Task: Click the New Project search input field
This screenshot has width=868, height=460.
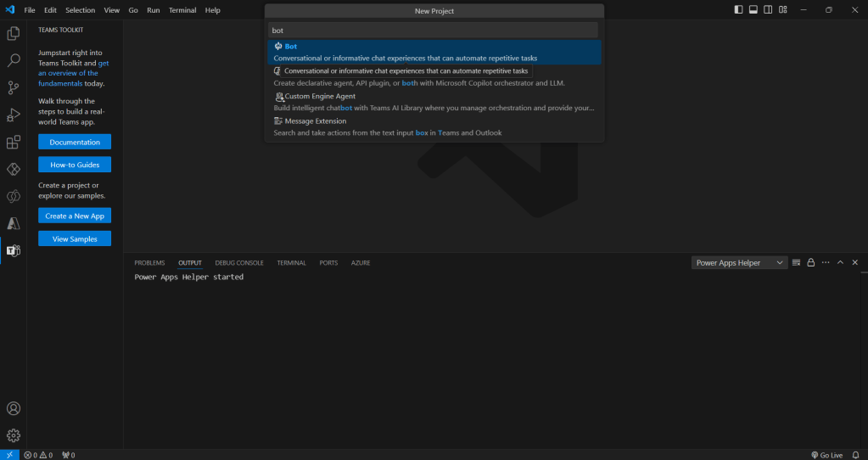Action: 434,30
